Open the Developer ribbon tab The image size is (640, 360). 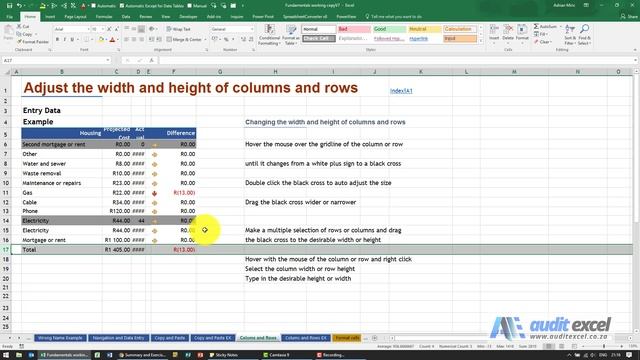(188, 17)
